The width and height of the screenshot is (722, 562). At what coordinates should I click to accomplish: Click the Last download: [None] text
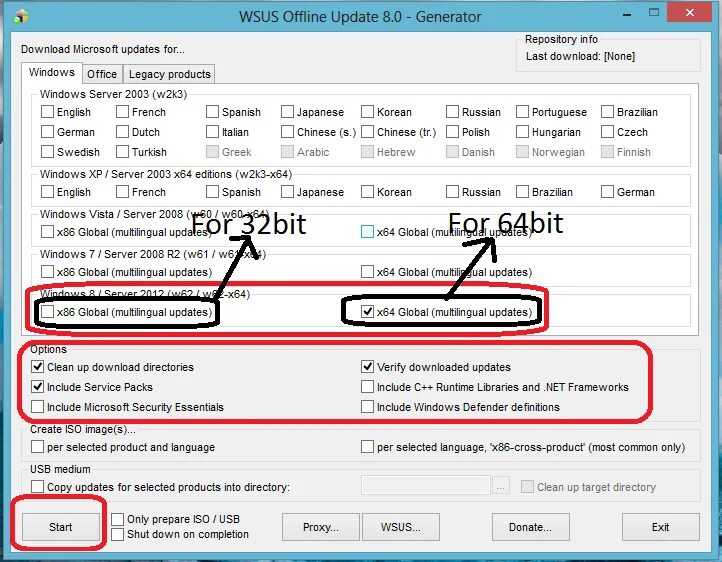(x=580, y=56)
